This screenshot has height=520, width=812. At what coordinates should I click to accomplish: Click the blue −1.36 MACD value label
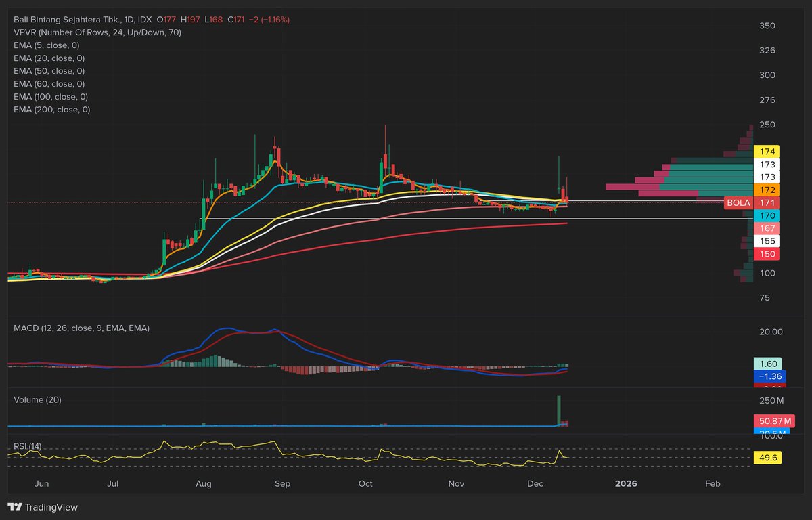tap(769, 376)
